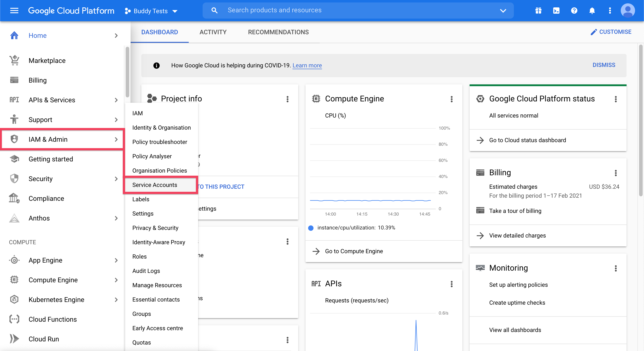Open the user account avatar
Image resolution: width=644 pixels, height=351 pixels.
[628, 11]
